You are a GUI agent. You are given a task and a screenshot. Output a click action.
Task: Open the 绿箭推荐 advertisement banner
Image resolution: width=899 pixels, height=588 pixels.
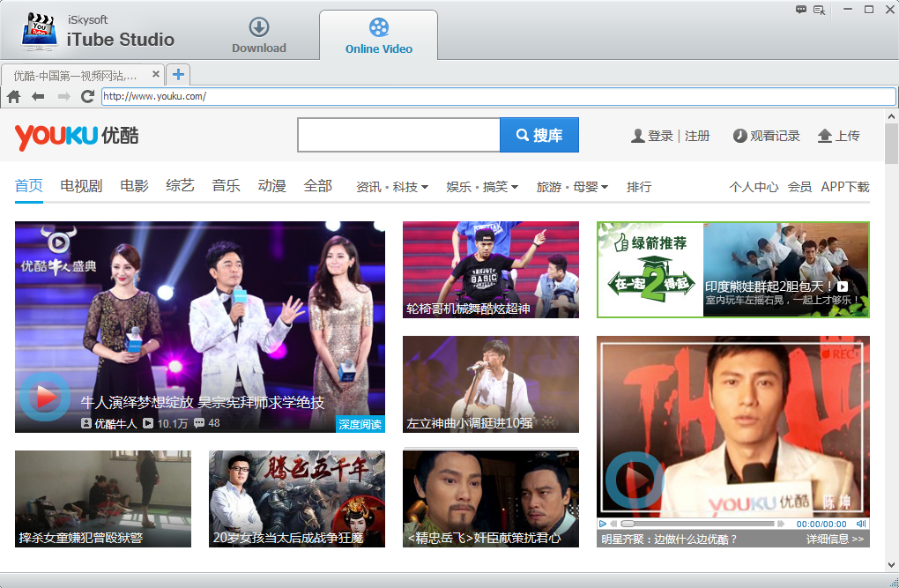(x=732, y=270)
